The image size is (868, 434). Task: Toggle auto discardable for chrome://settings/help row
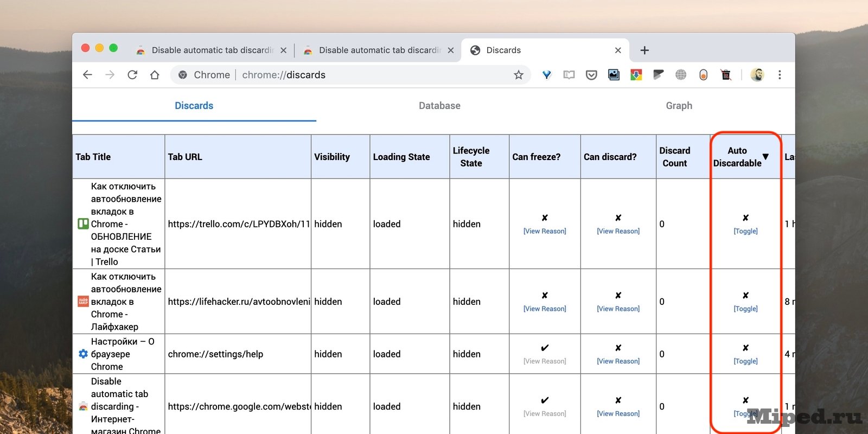pyautogui.click(x=745, y=361)
